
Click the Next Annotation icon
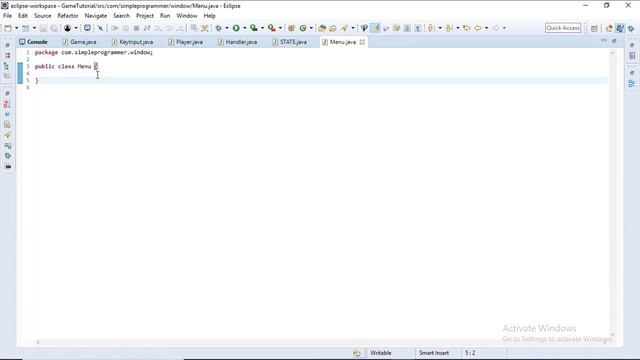tap(431, 28)
